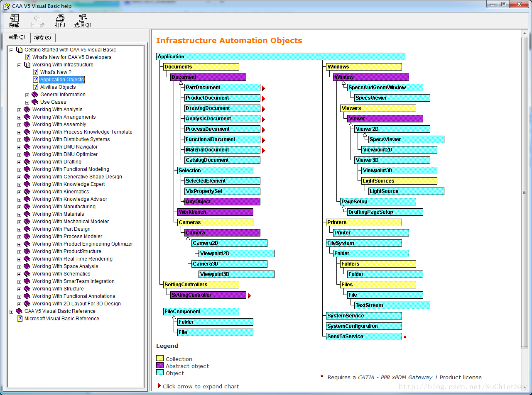Viewport: 532px width, 395px height.
Task: Expand the Working With Analysis node
Action: 19,110
